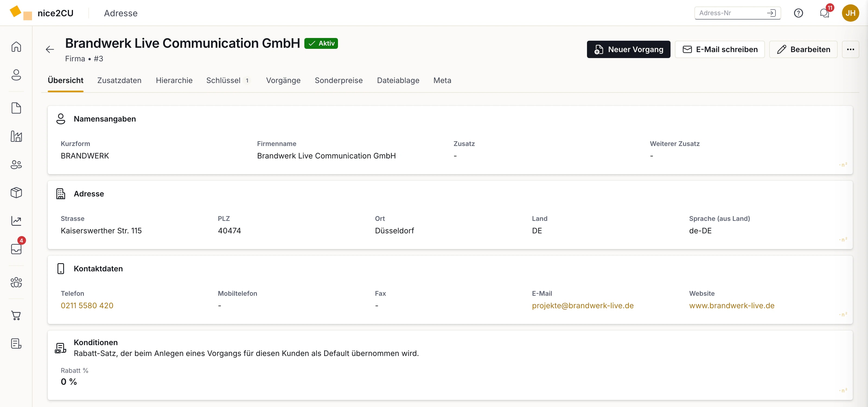Click the postal code 40474
This screenshot has height=407, width=868.
(x=229, y=231)
